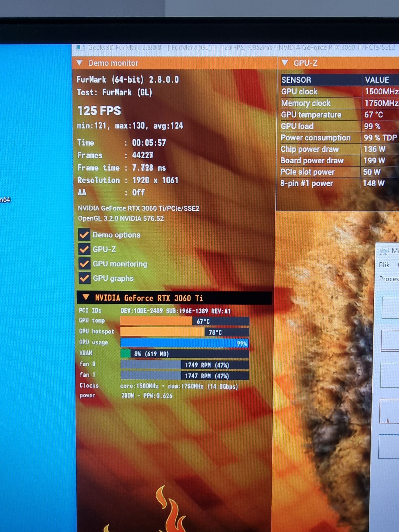Click the PCI IDs DEV:10DE-2489 line
The width and height of the screenshot is (399, 532).
155,311
